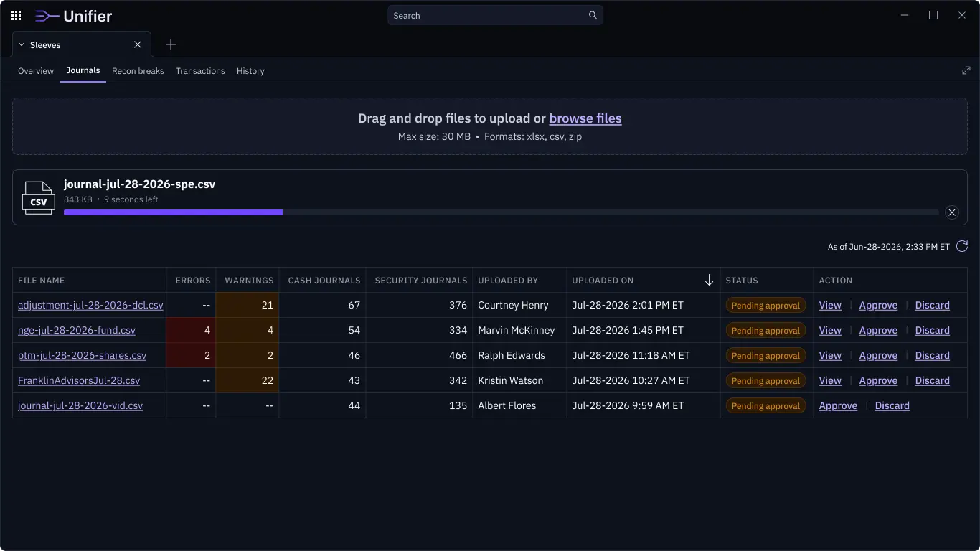Maximize the Unifier window
The image size is (980, 551).
coord(933,15)
